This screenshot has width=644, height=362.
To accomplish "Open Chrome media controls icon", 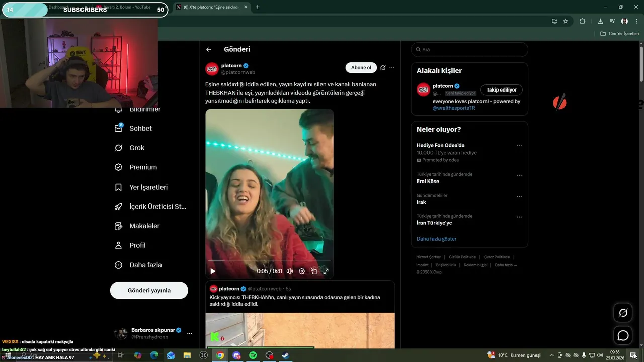I will [x=612, y=21].
